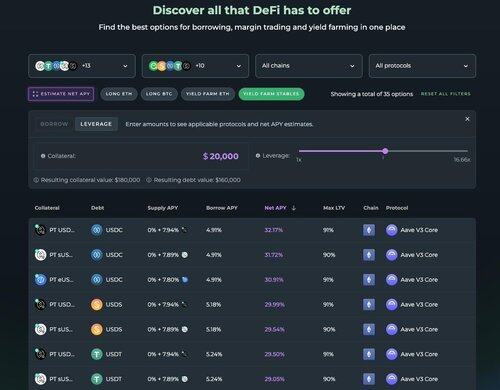500x390 pixels.
Task: Click the Protocol column header
Action: [397, 208]
